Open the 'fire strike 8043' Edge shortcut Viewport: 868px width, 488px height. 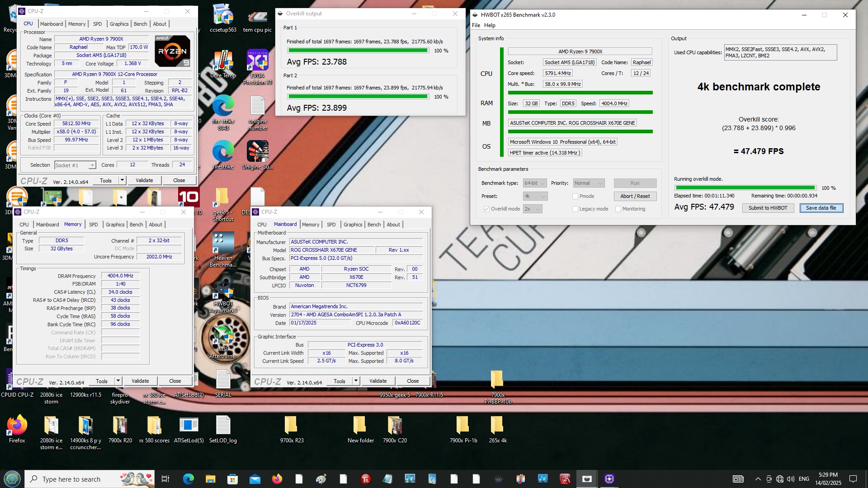(223, 113)
